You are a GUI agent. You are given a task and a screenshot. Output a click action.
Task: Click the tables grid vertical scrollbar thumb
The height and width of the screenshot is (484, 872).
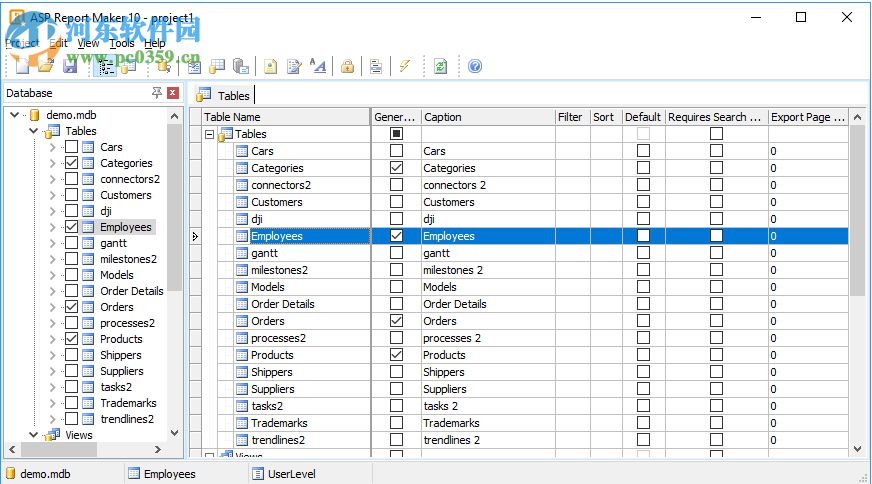(857, 210)
